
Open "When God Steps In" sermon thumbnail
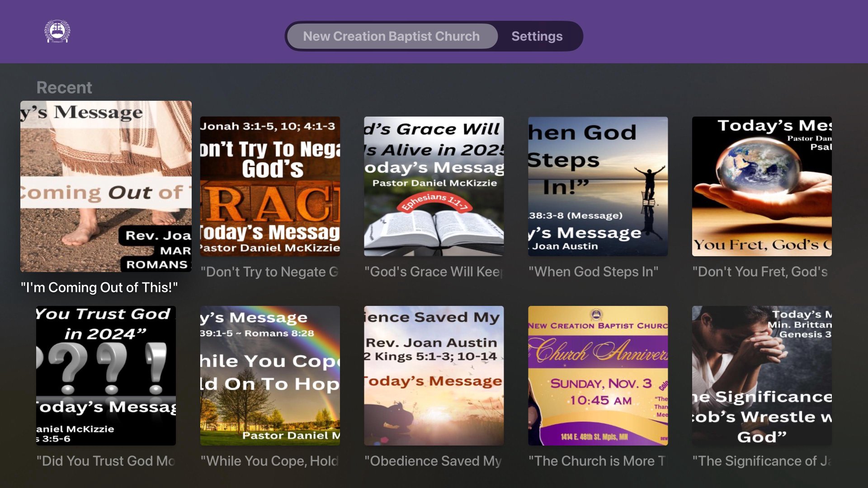pos(598,186)
